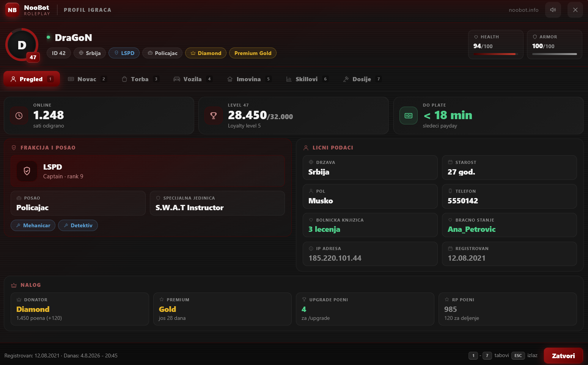This screenshot has height=365, width=588.
Task: Click the Srbija country chip
Action: click(x=90, y=53)
